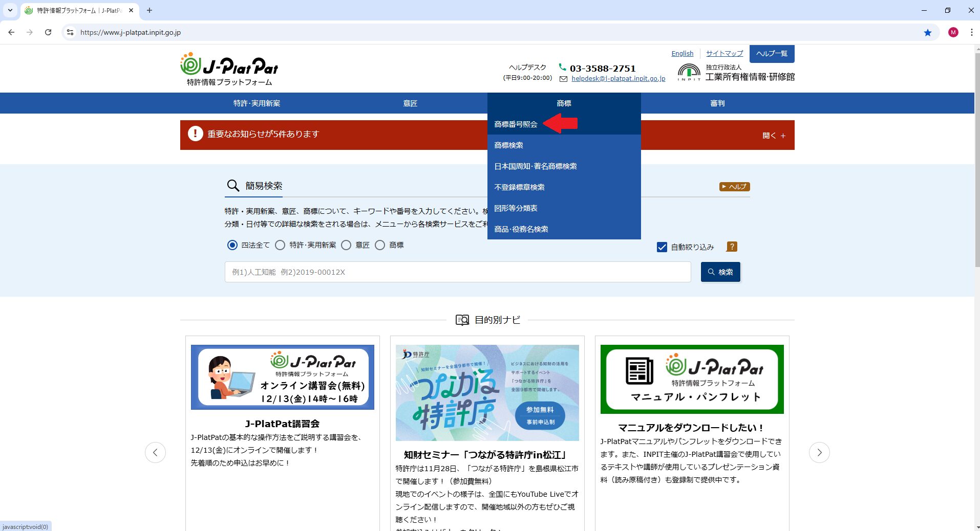Image resolution: width=980 pixels, height=531 pixels.
Task: Select 商標番号照会 from the menu
Action: (564, 124)
